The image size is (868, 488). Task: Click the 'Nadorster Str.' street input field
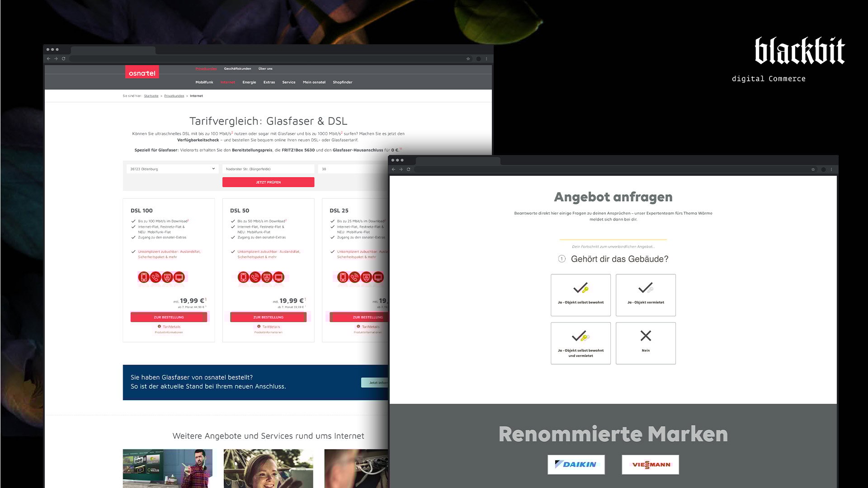click(269, 169)
